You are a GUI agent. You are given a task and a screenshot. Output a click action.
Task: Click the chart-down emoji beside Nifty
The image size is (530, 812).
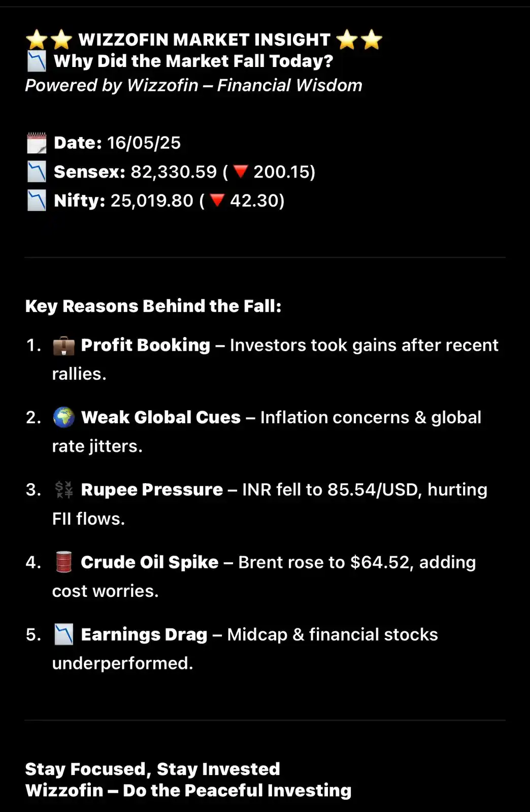click(x=37, y=200)
